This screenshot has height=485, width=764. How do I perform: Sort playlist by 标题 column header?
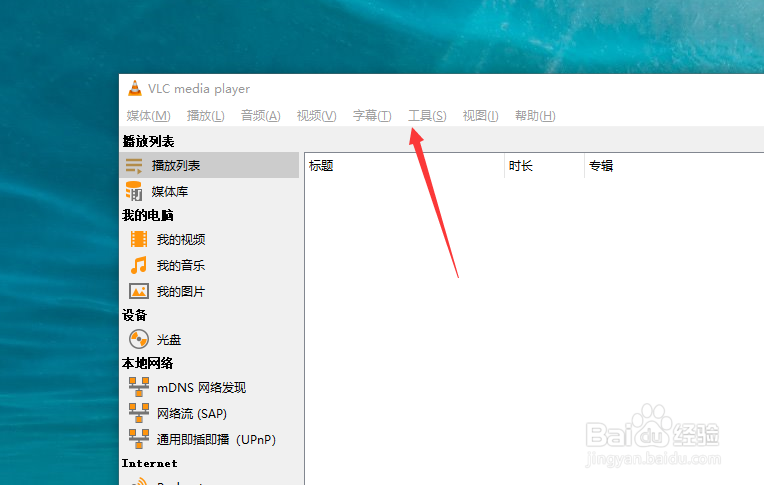point(404,166)
